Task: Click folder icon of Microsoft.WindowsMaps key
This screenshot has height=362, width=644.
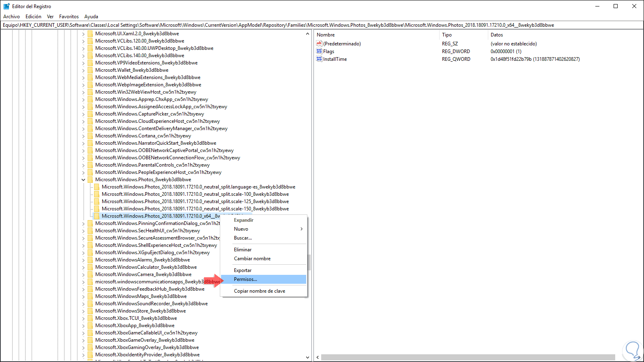Action: 90,296
